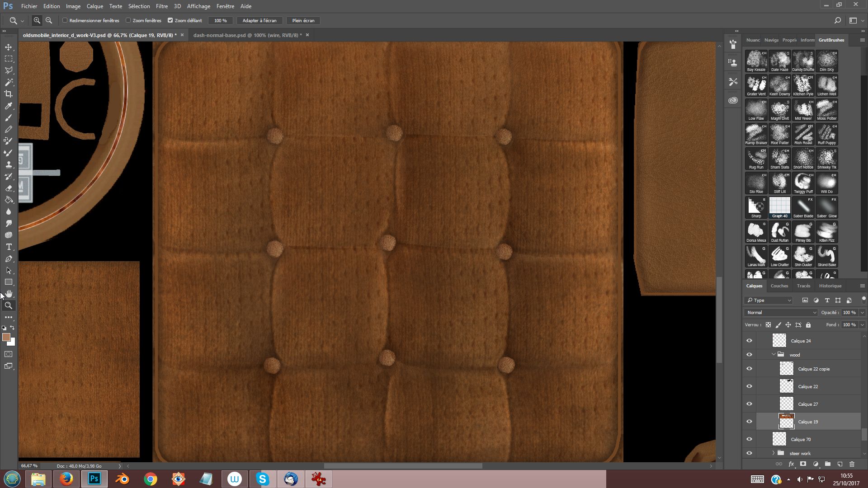Image resolution: width=868 pixels, height=488 pixels.
Task: Click the zoom out magnifier icon
Action: pyautogui.click(x=49, y=20)
